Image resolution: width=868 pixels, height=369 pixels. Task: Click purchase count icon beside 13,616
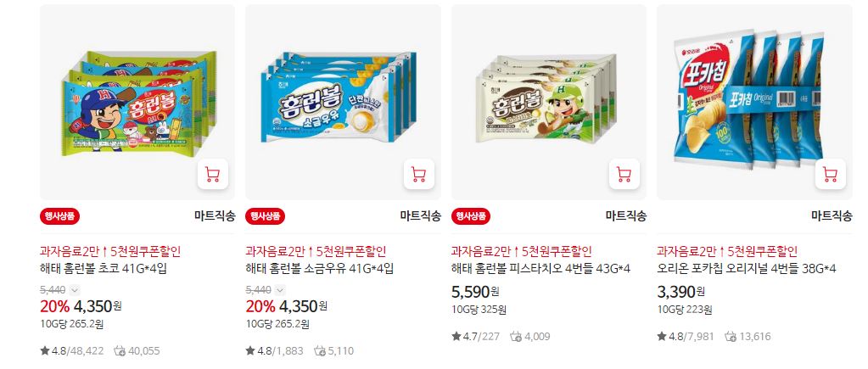732,337
